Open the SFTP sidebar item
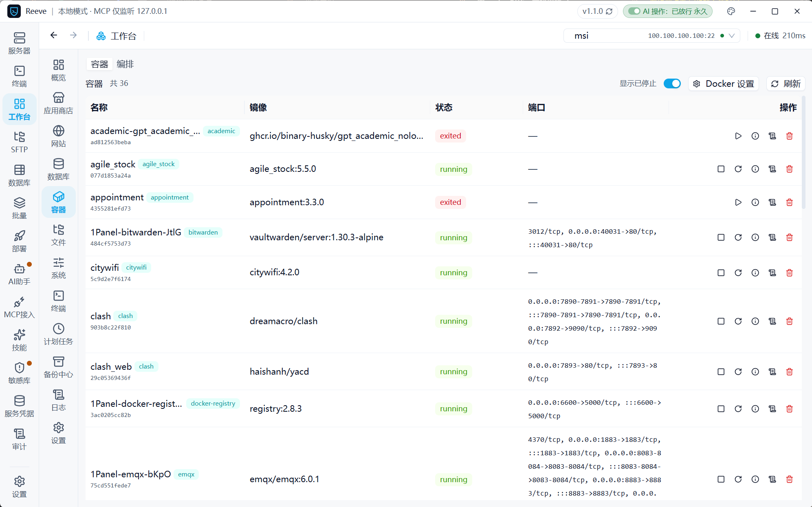Screen dimensions: 812x507 [19, 142]
